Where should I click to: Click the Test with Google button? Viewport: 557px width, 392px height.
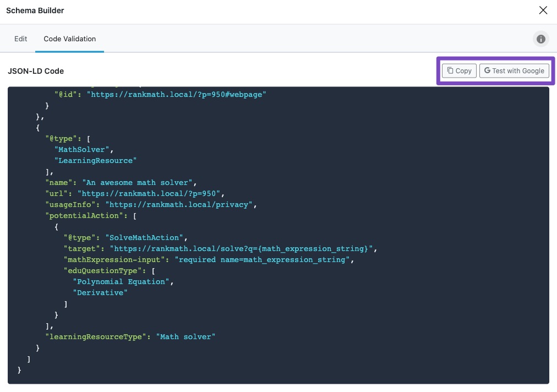514,70
